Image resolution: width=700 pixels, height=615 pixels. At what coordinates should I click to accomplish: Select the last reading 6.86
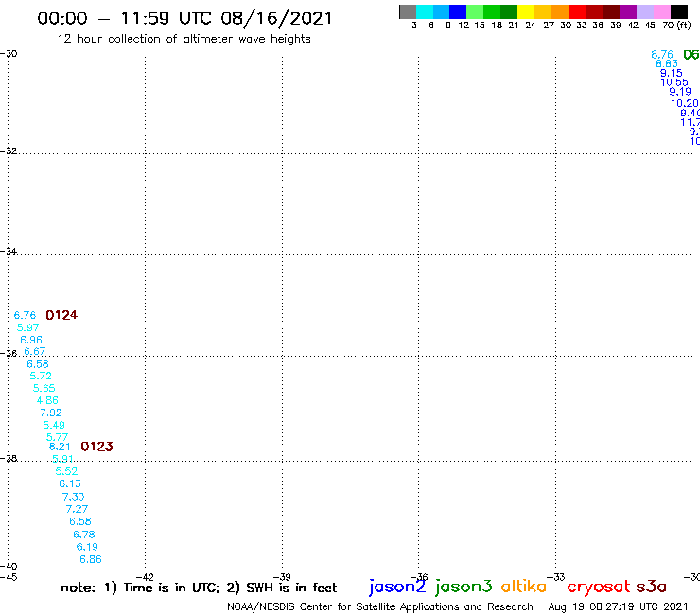[91, 559]
